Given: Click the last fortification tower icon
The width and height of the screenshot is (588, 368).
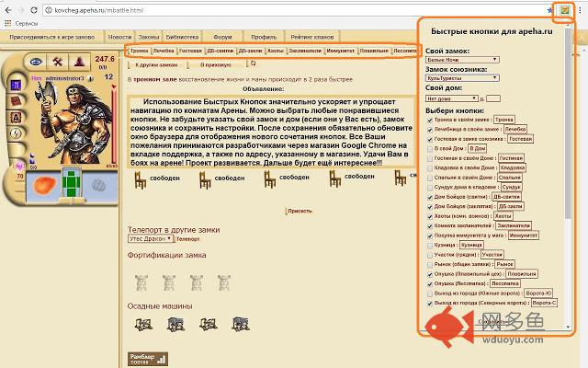Looking at the screenshot, I should pos(224,282).
